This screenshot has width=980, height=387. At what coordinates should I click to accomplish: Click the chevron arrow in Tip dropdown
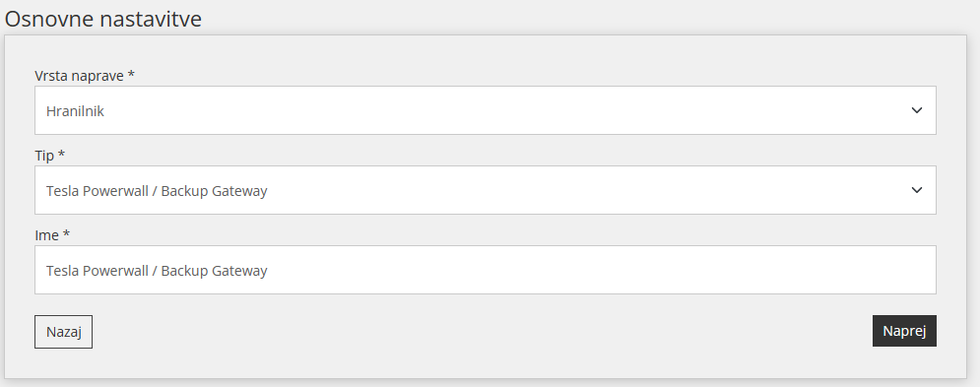916,190
